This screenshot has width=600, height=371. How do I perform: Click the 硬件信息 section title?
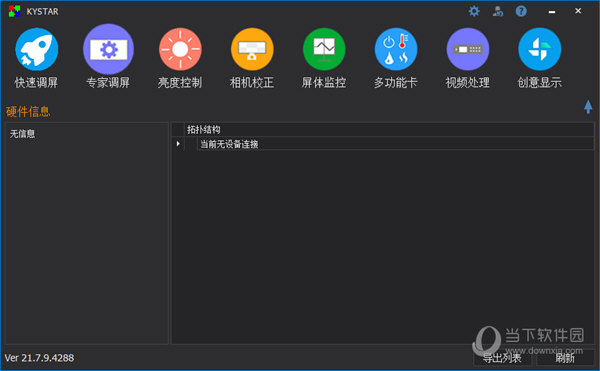(28, 112)
